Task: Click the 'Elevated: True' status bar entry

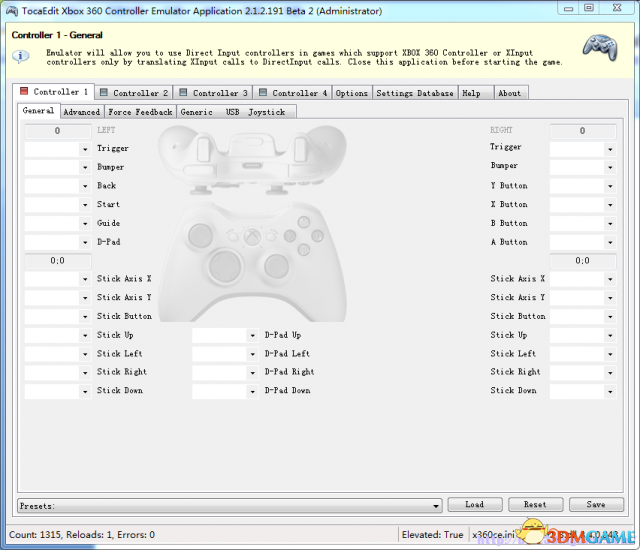Action: (433, 534)
